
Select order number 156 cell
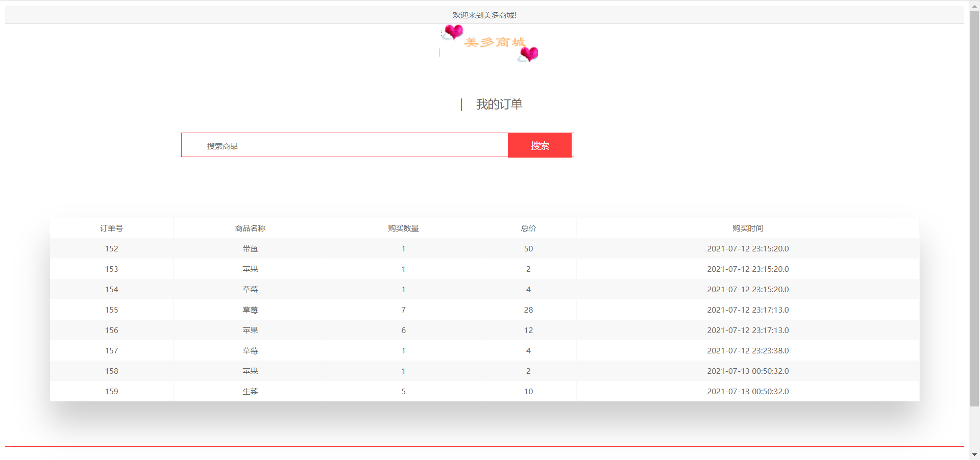pyautogui.click(x=111, y=330)
